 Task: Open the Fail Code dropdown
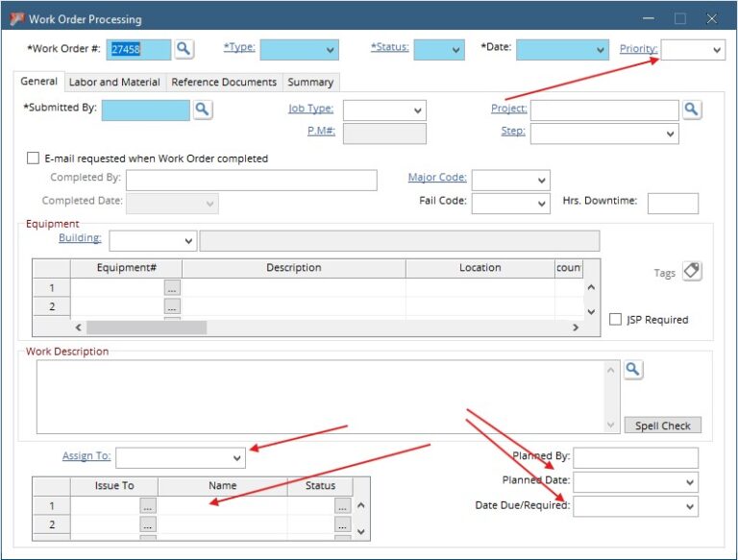(x=541, y=204)
